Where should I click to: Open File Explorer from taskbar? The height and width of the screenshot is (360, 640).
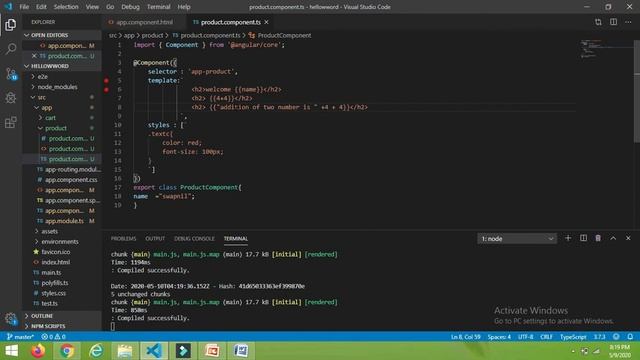click(125, 351)
